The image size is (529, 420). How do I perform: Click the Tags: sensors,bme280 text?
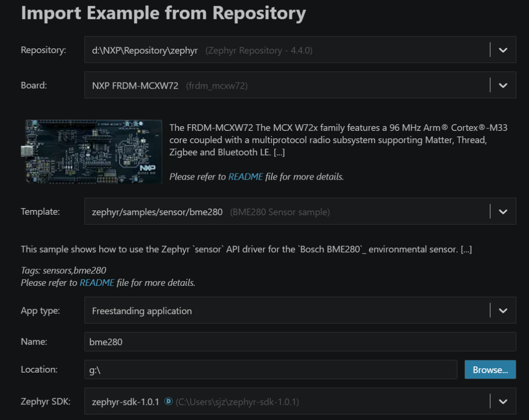64,270
